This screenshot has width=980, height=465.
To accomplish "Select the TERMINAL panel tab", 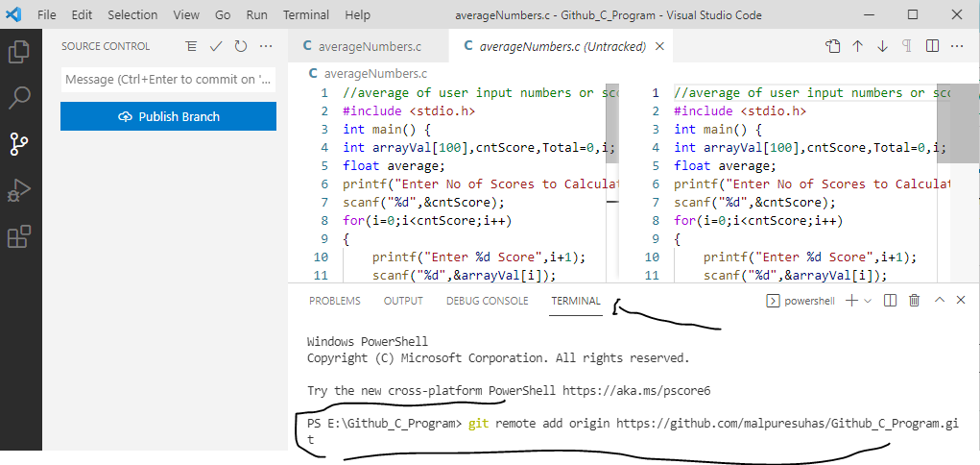I will tap(576, 301).
